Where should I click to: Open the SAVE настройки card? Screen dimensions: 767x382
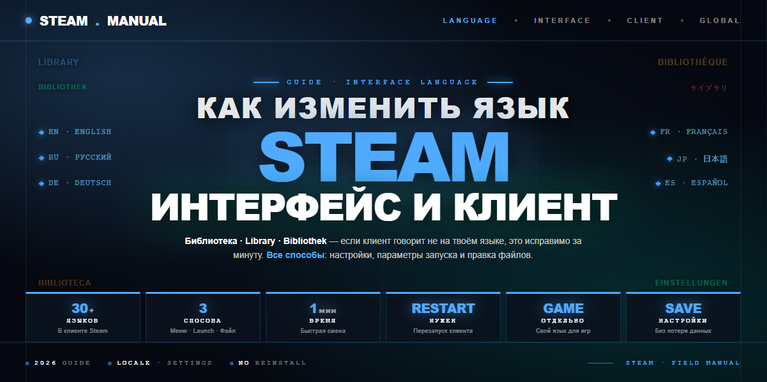(x=683, y=317)
